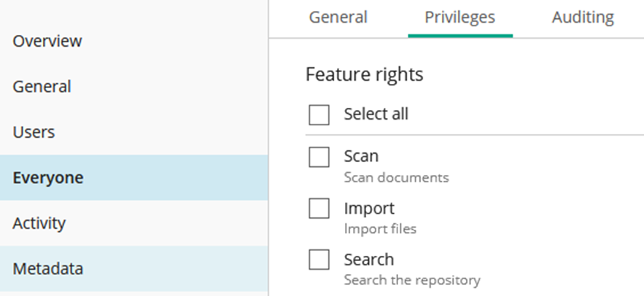Click the 'Select all' label text
The width and height of the screenshot is (644, 296).
point(376,114)
